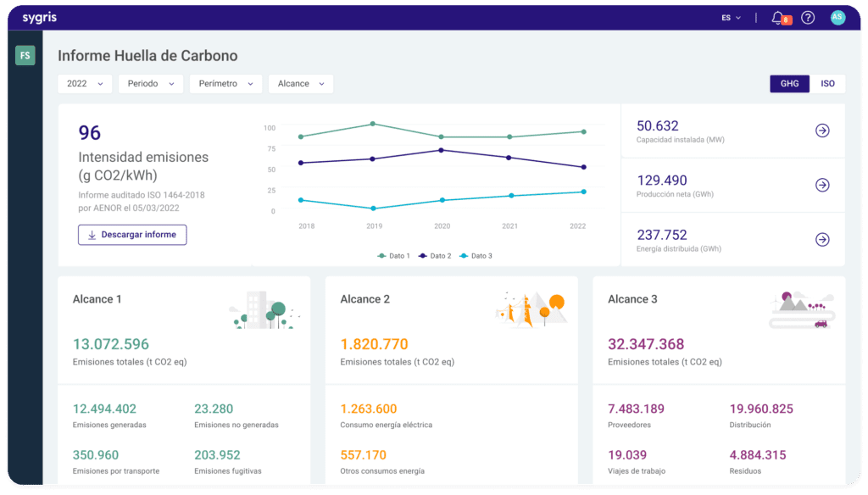This screenshot has width=868, height=495.
Task: Open Producción neta arrow details
Action: pyautogui.click(x=821, y=185)
